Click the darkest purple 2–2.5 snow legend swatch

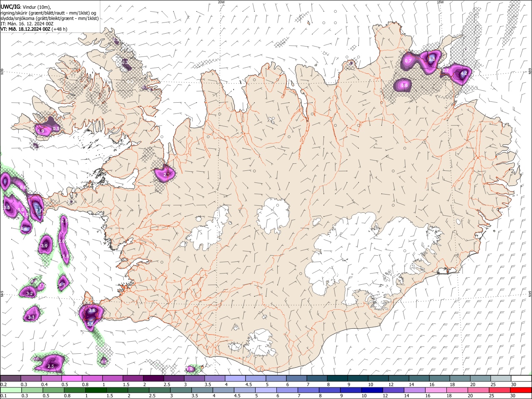pyautogui.click(x=153, y=379)
